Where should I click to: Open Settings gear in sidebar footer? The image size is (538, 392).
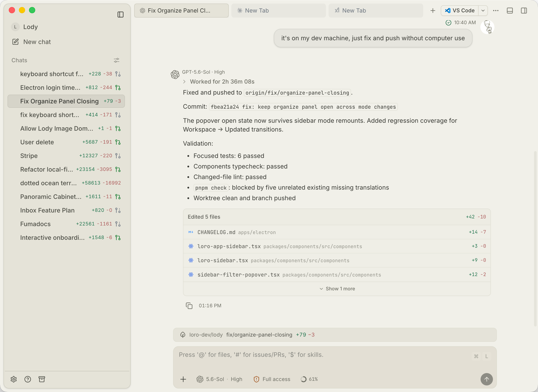tap(14, 379)
